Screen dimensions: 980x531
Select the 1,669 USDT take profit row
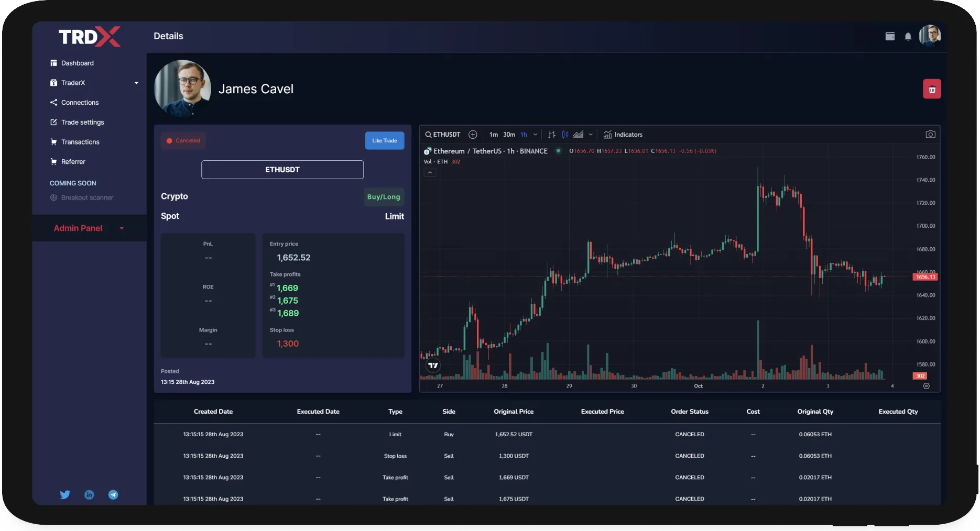[547, 477]
